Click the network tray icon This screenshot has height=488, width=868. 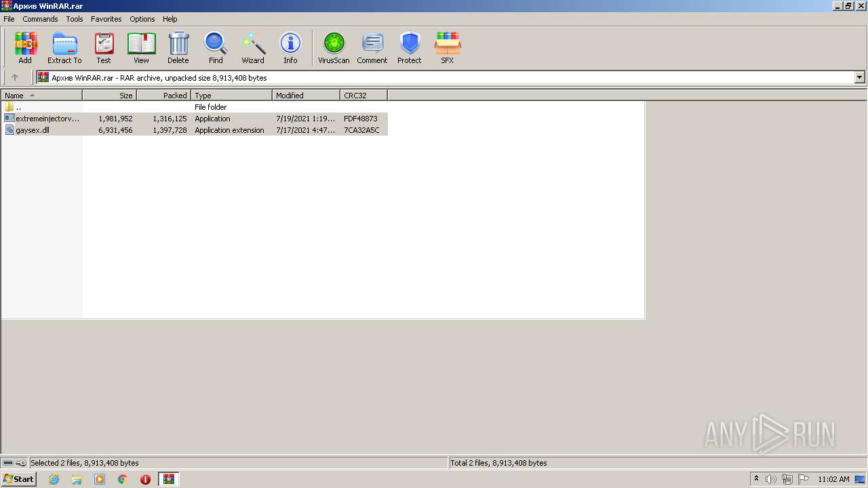click(787, 479)
